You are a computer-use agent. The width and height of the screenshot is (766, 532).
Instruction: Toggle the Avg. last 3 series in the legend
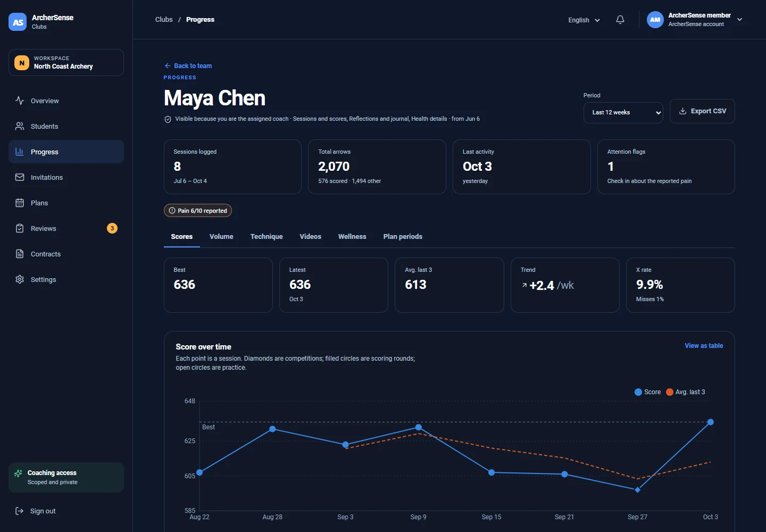(686, 392)
